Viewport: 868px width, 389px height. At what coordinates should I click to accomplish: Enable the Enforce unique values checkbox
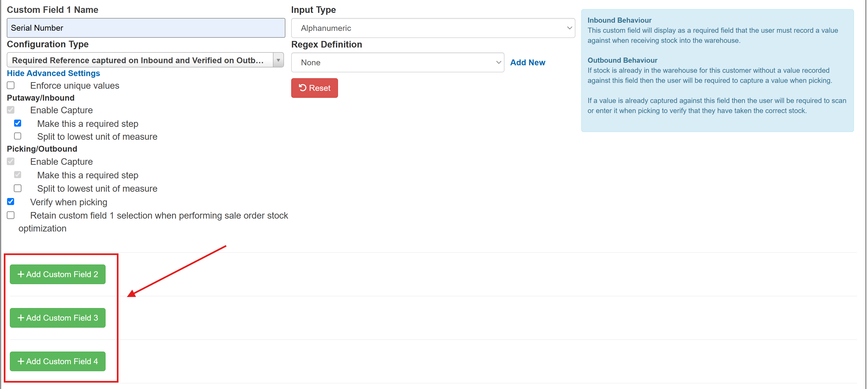[x=11, y=85]
